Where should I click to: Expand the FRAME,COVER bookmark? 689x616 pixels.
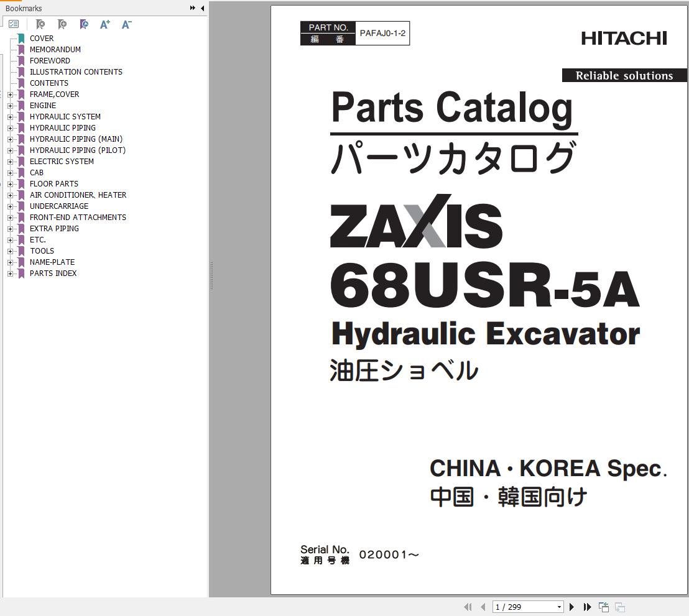click(x=10, y=94)
